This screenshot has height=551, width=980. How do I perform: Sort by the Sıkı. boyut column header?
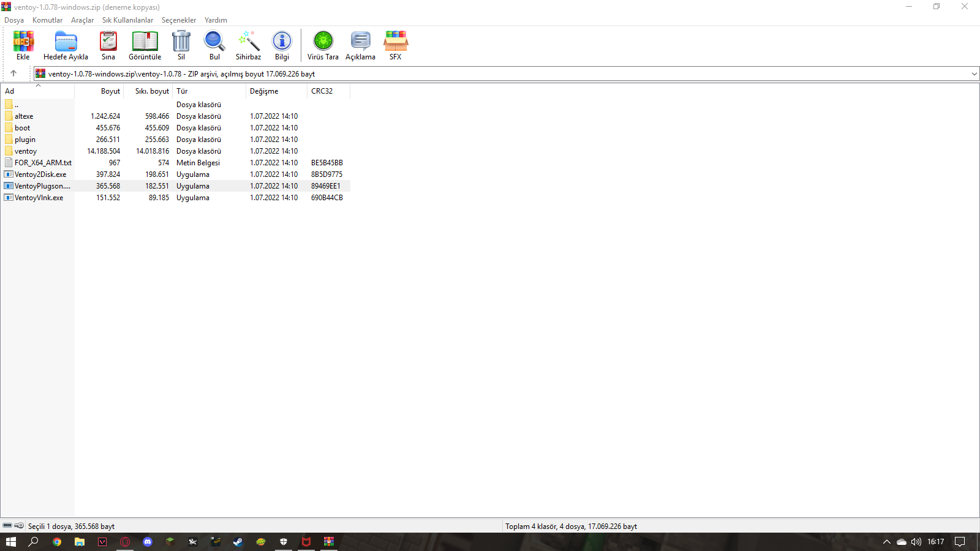(x=148, y=91)
